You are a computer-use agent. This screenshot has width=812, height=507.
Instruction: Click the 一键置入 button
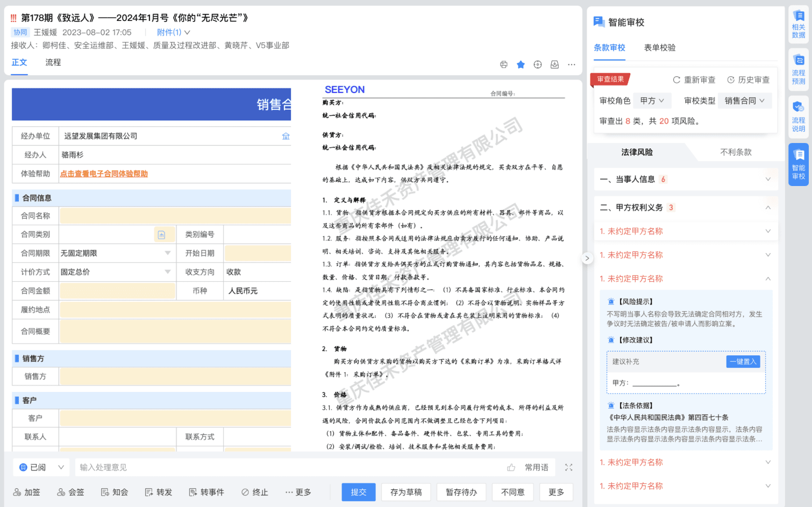pos(743,362)
